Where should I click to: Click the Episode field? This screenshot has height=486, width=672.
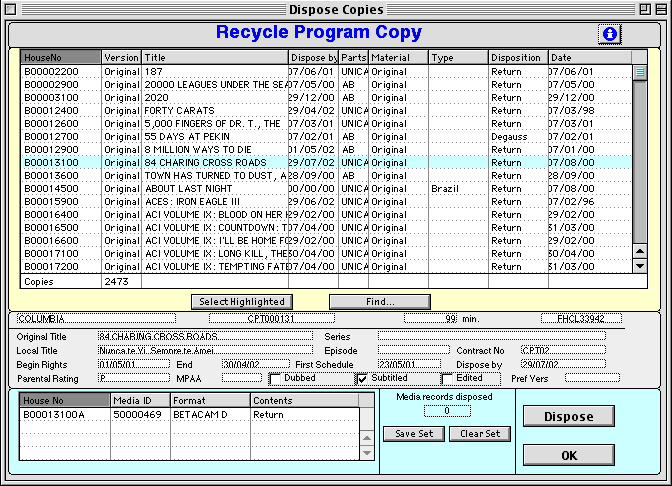point(414,350)
